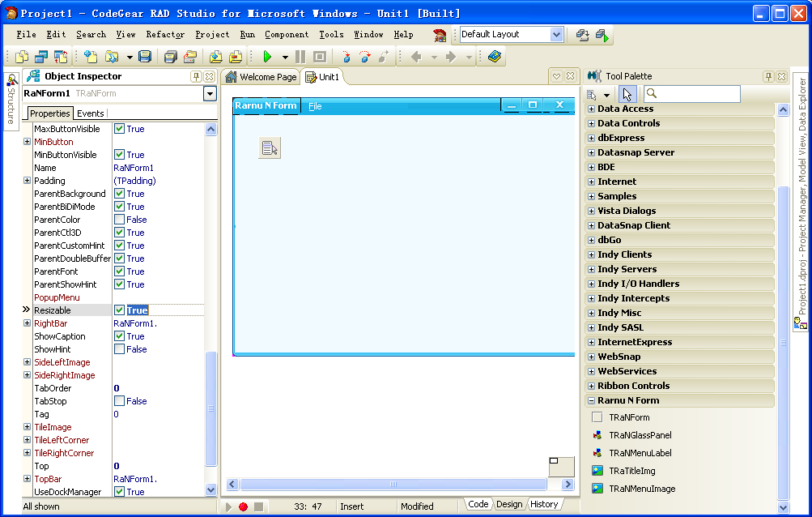Open the Refactor menu
Image resolution: width=812 pixels, height=517 pixels.
point(165,34)
